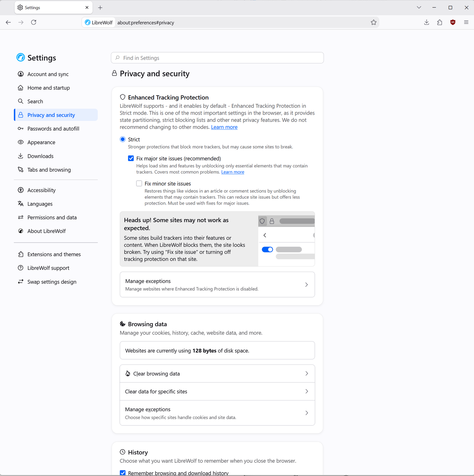
Task: Open Accessibility settings category
Action: (56, 190)
